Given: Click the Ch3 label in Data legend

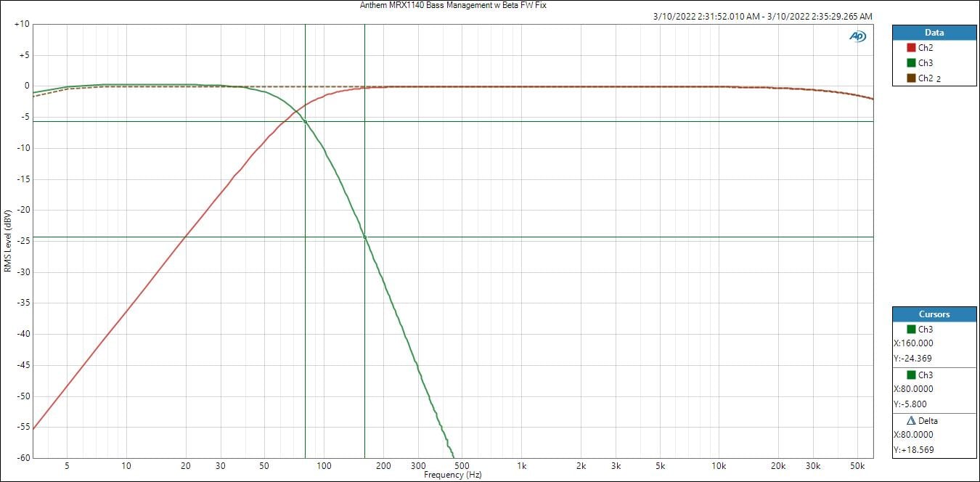Looking at the screenshot, I should (x=925, y=63).
